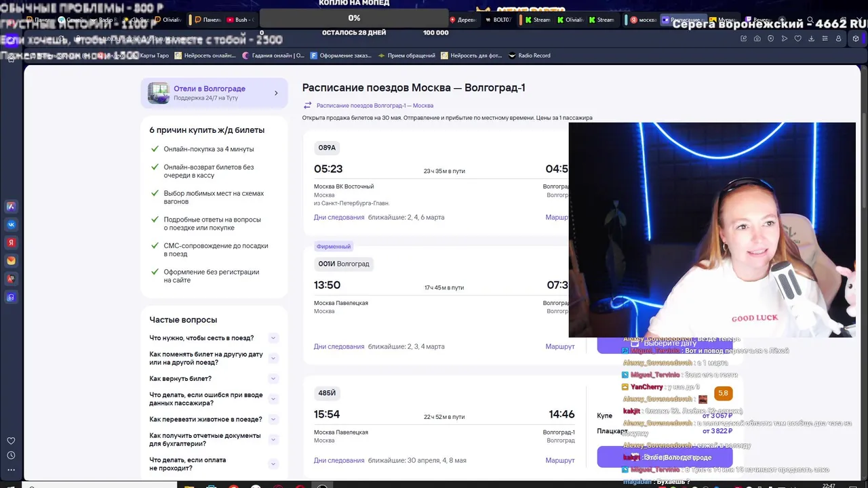Open Дни следования for train 089А
This screenshot has height=488, width=868.
pos(339,218)
